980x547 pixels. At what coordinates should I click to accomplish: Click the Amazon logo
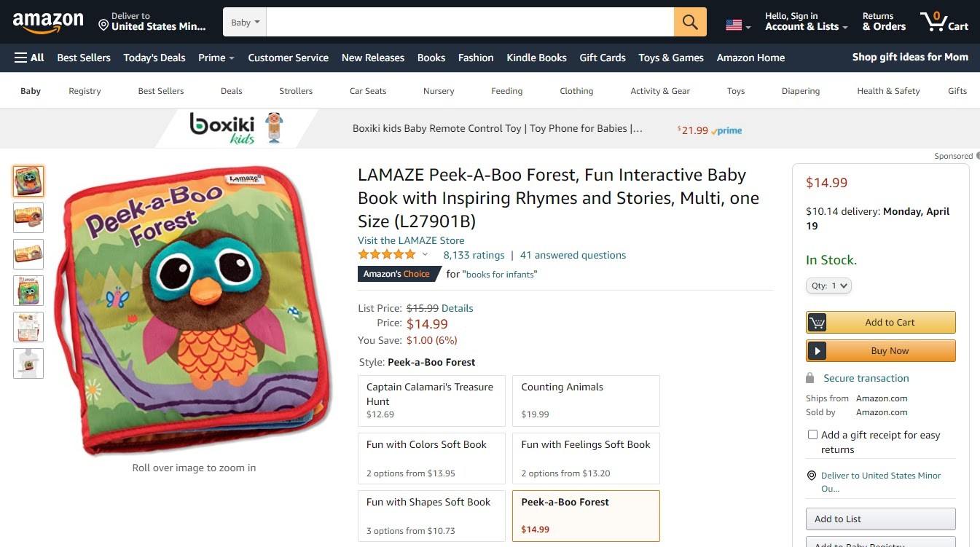click(48, 22)
